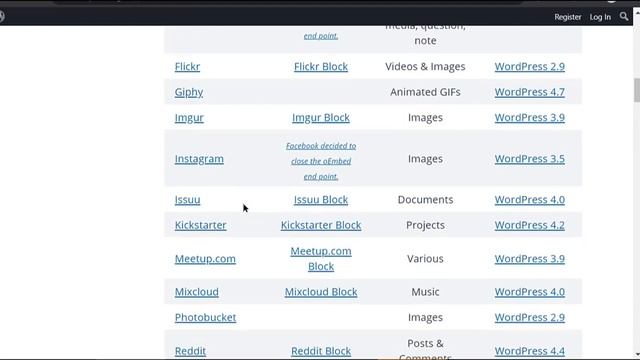640x360 pixels.
Task: Open the Meetup.com provider link
Action: click(205, 259)
